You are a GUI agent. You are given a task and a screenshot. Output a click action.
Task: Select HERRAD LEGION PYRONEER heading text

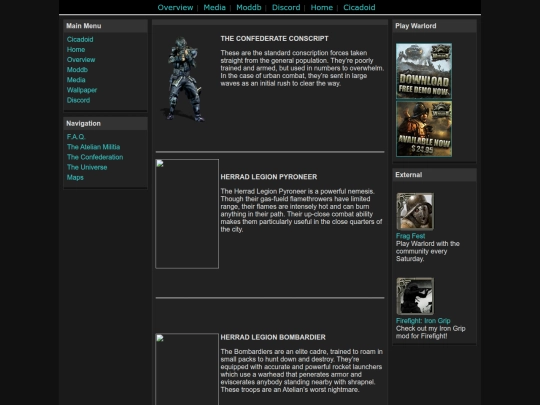coord(269,177)
